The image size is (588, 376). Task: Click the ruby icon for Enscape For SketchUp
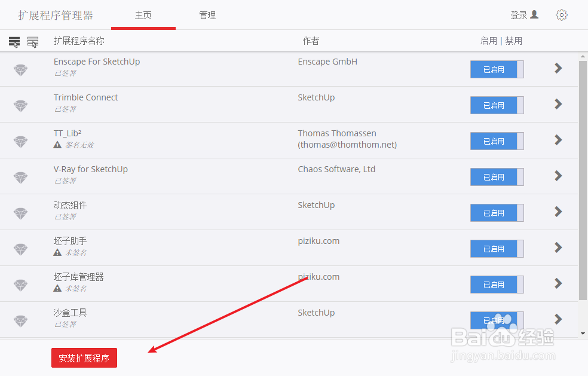[x=21, y=70]
